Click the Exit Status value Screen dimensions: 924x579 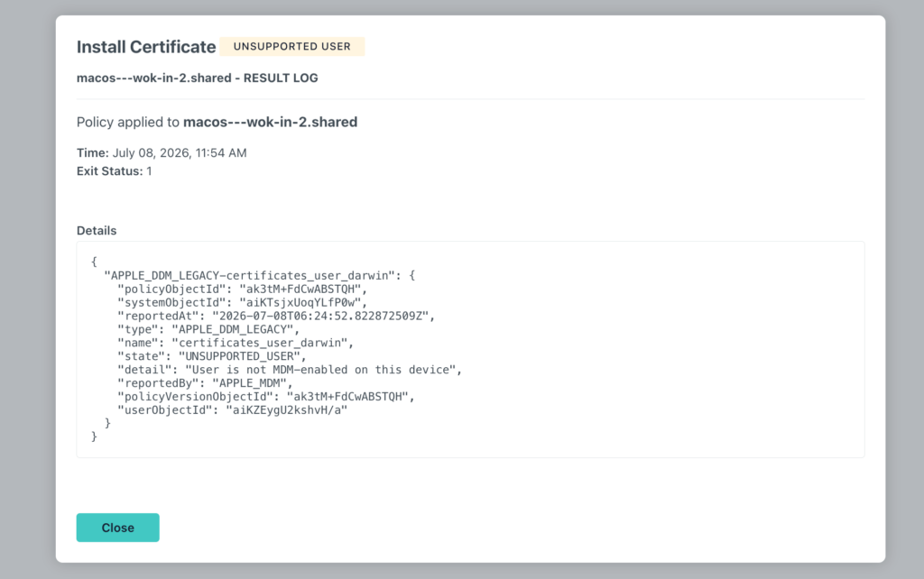click(149, 170)
